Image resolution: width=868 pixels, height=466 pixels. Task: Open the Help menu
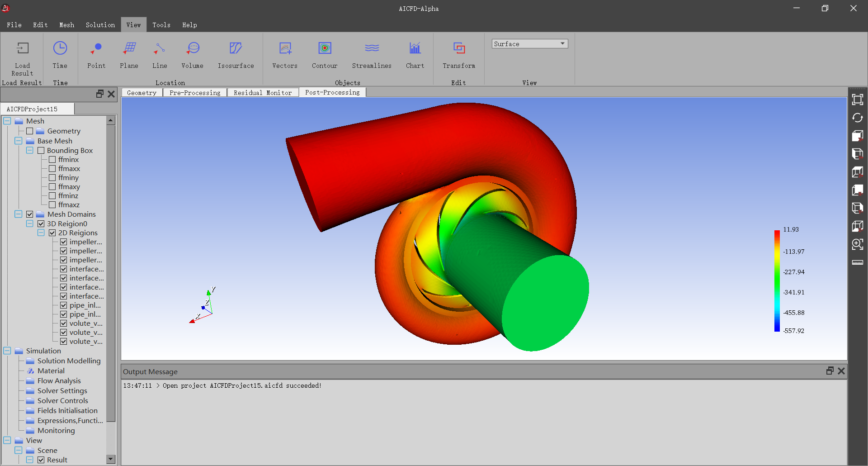pos(189,25)
